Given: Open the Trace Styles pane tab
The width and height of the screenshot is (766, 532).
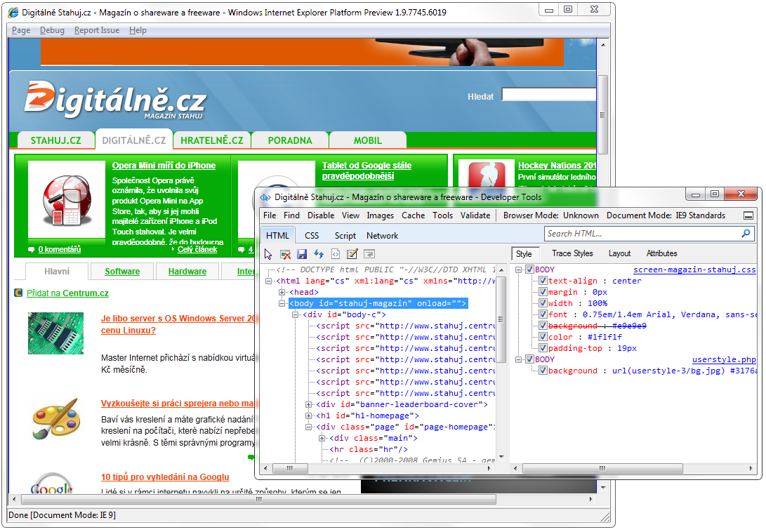Looking at the screenshot, I should pos(572,253).
